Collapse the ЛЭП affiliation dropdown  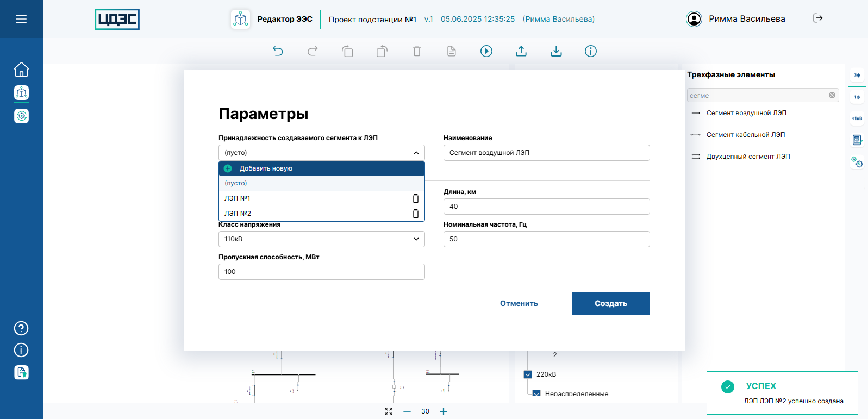[416, 153]
